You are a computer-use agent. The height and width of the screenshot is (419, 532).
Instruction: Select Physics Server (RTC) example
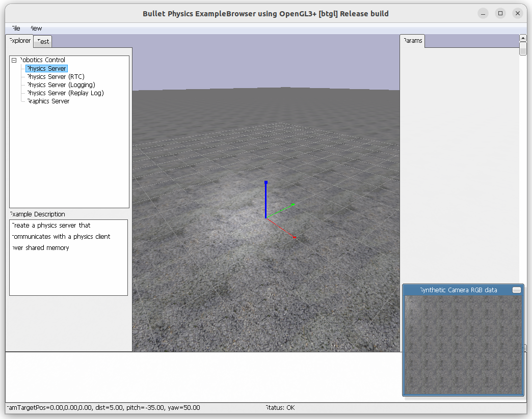click(x=56, y=76)
